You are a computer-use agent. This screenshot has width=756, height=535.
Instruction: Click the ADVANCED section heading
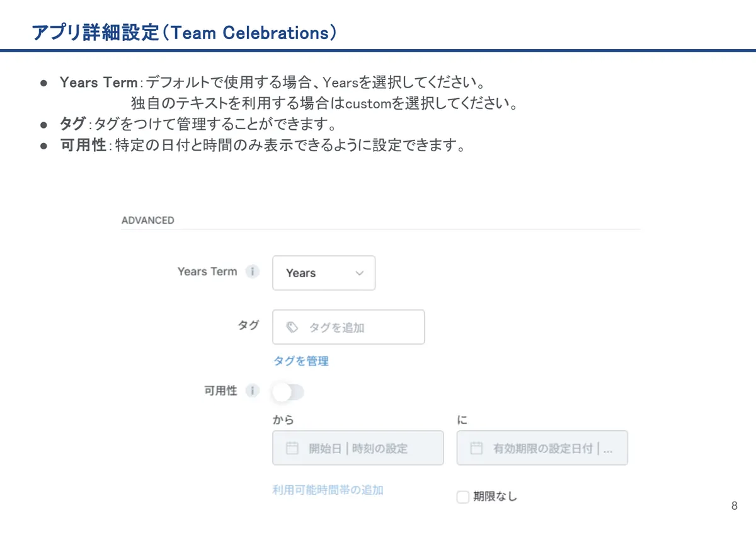coord(147,221)
